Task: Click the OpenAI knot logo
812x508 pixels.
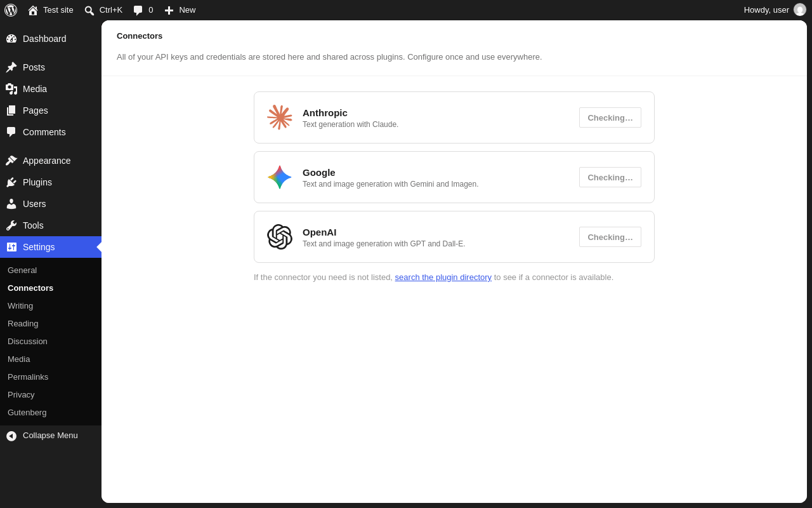Action: (x=280, y=237)
